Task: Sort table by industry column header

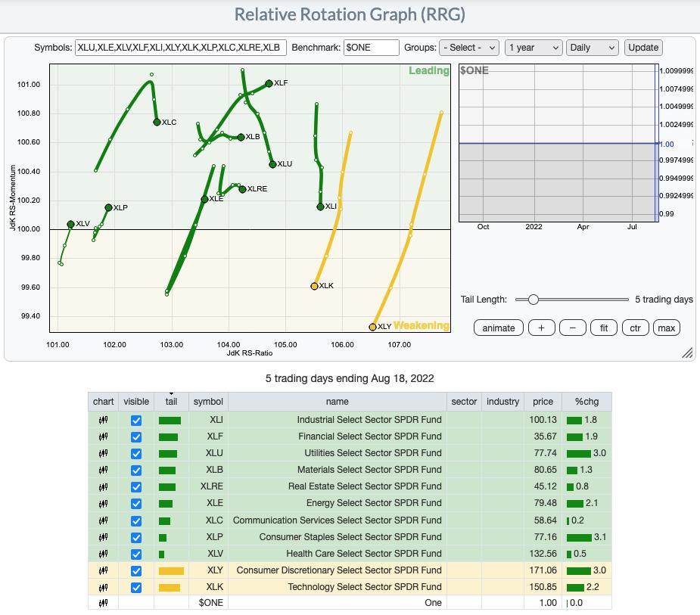Action: [502, 402]
